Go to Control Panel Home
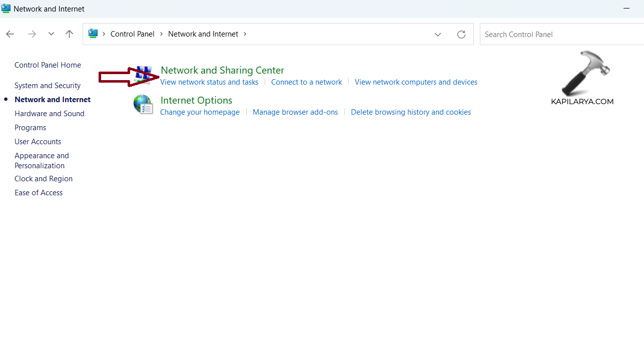644x343 pixels. click(48, 65)
